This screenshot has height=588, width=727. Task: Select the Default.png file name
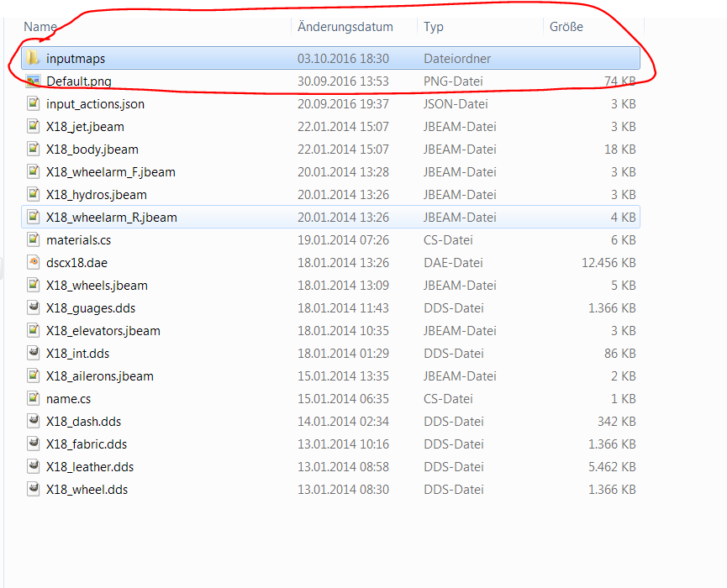click(79, 81)
